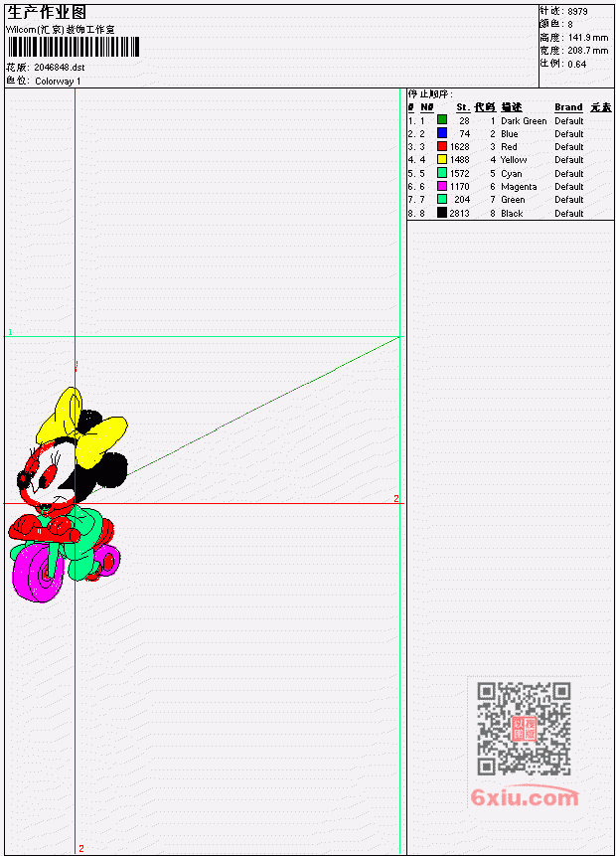Select the 'Green' description in row 7

pyautogui.click(x=513, y=200)
